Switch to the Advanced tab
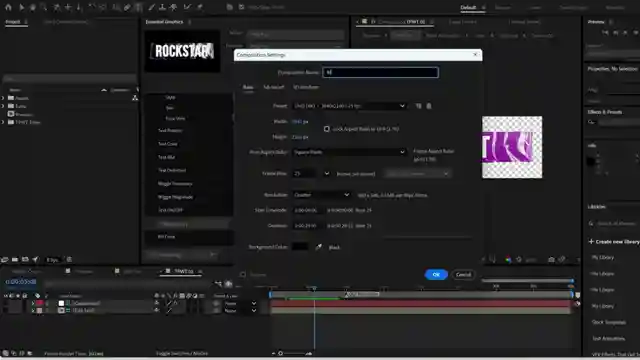The height and width of the screenshot is (360, 640). (273, 87)
